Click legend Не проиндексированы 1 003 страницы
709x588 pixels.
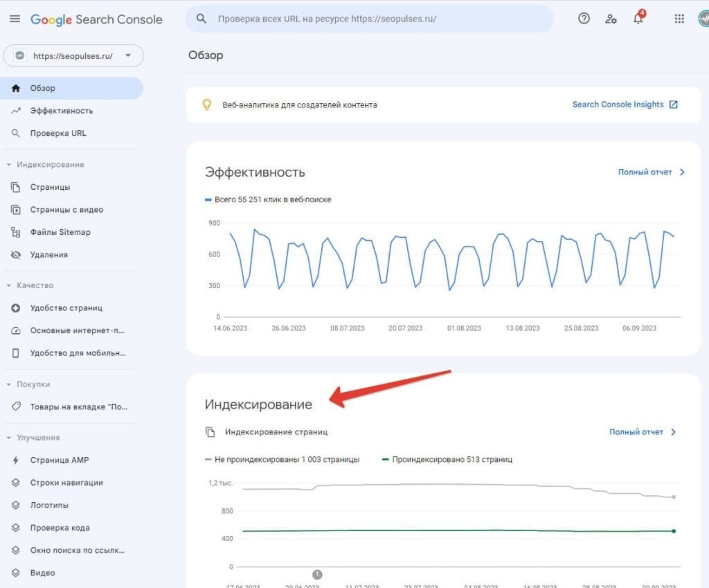point(282,460)
